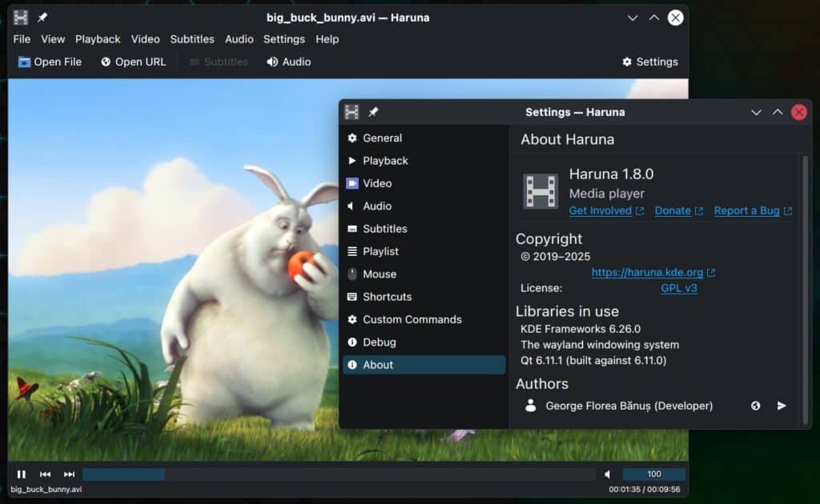Select Playlist settings page

point(424,251)
